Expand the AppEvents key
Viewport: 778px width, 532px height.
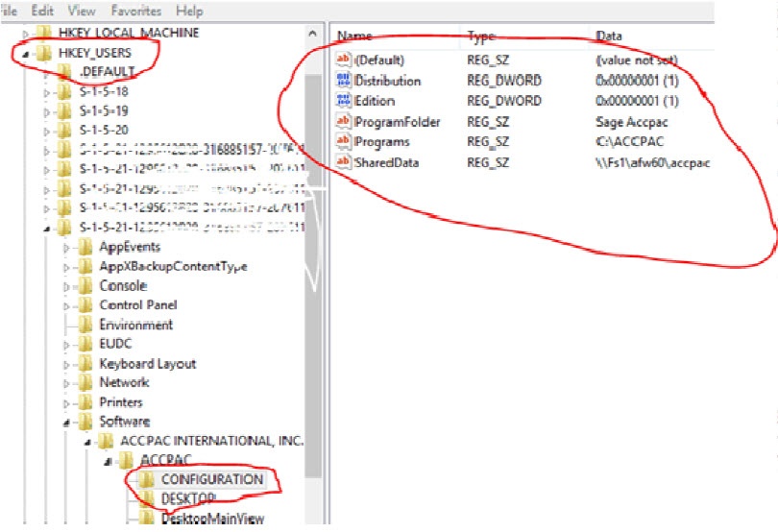(66, 248)
